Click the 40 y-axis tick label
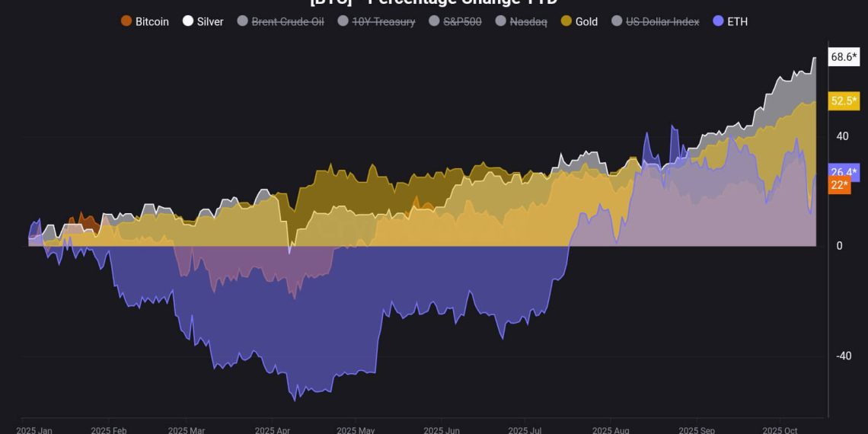 [842, 136]
